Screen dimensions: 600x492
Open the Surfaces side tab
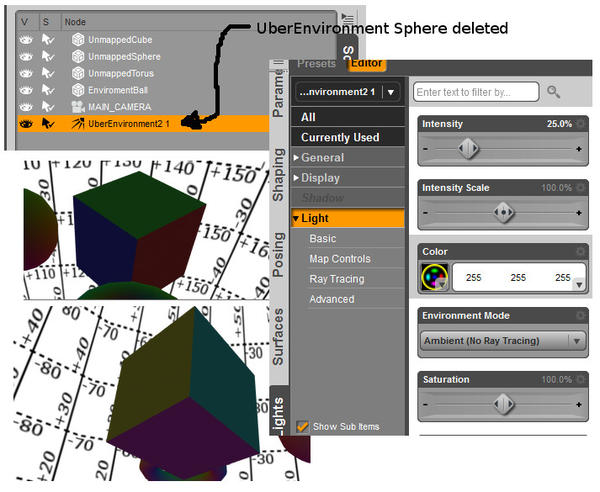[x=278, y=337]
